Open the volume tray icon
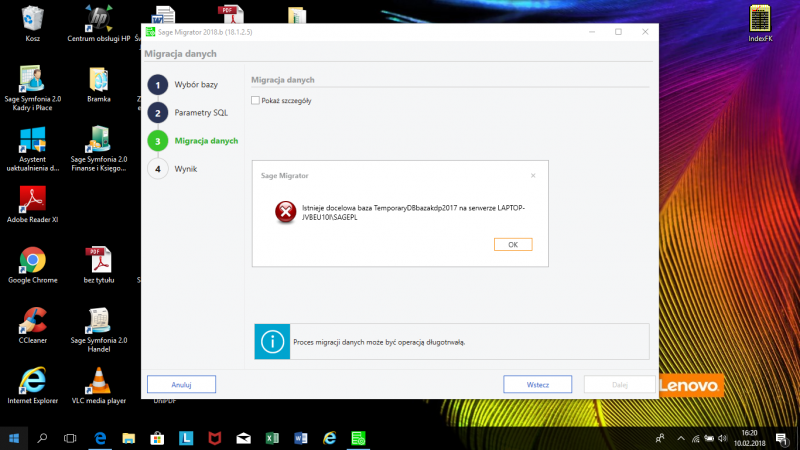 tap(722, 438)
